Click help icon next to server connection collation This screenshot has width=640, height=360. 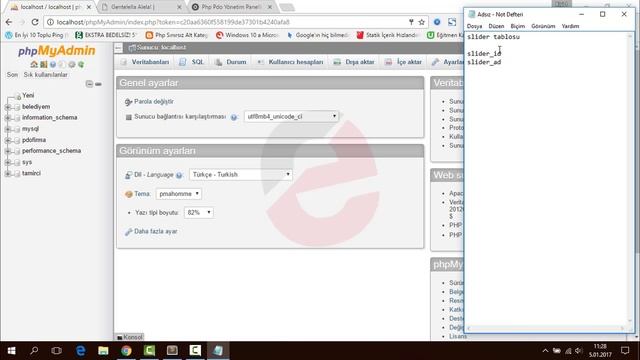pyautogui.click(x=233, y=117)
